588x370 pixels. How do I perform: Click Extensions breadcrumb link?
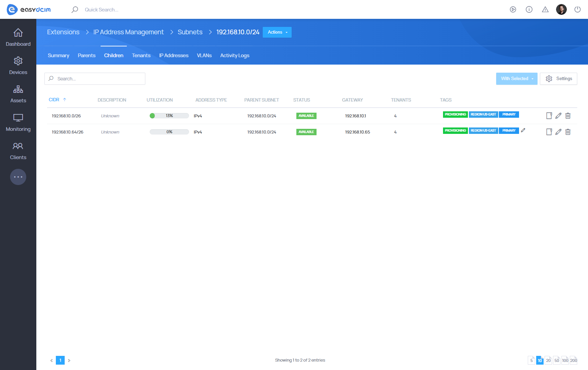[x=63, y=32]
